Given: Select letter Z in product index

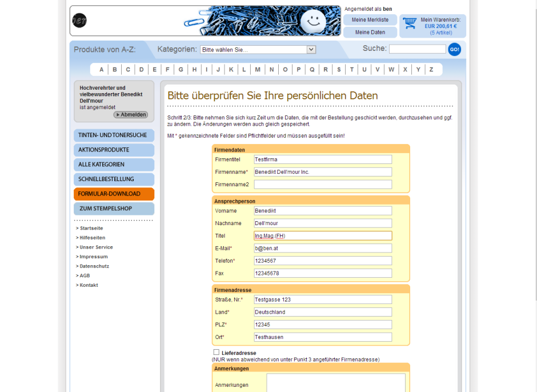Looking at the screenshot, I should coord(431,70).
